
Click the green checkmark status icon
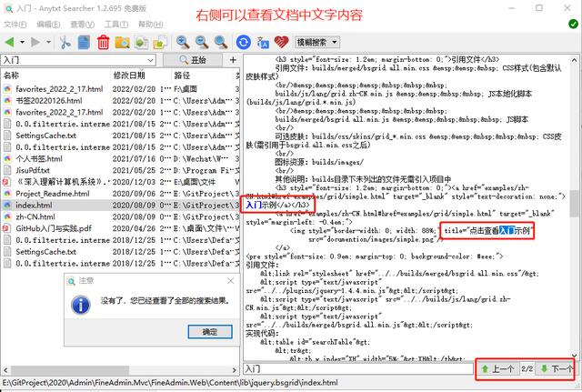[573, 25]
